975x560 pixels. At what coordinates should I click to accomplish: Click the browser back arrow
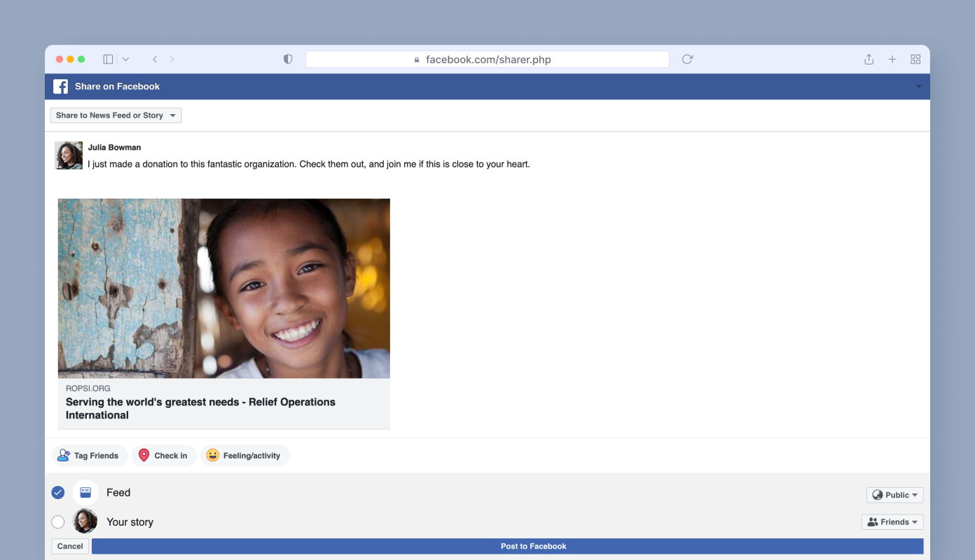tap(155, 59)
